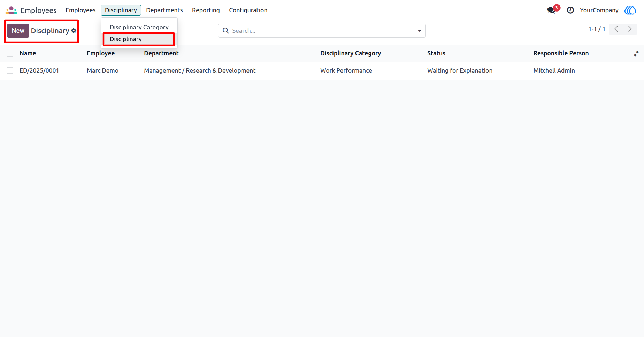Open the activities clock icon
The width and height of the screenshot is (644, 337).
pos(570,10)
